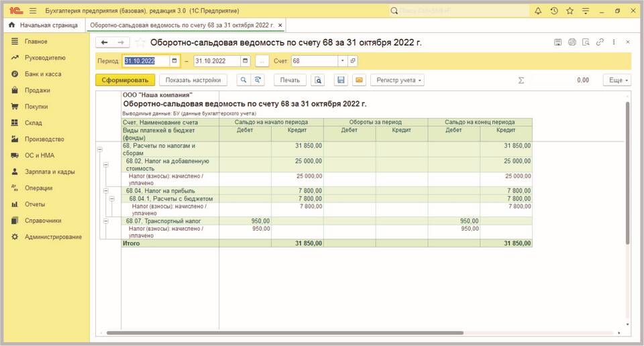Screen dimensions: 644x346
Task: Click the notifications bell icon
Action: [x=538, y=11]
